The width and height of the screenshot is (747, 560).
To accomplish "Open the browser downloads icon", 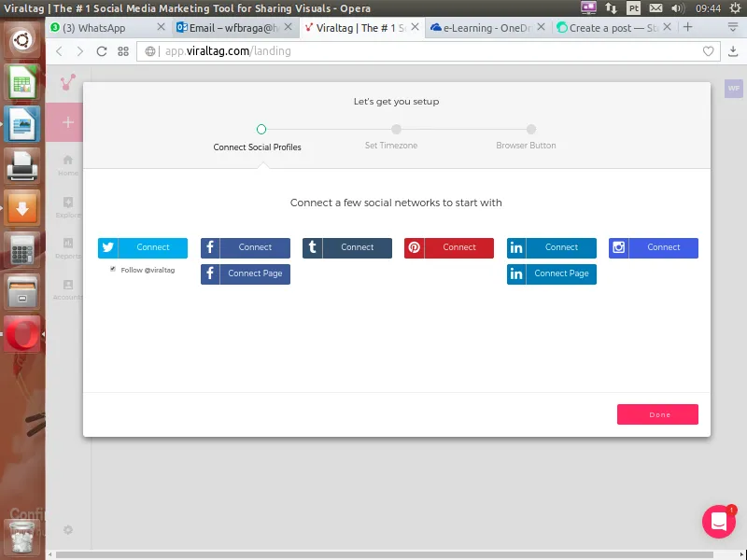I will (x=733, y=51).
